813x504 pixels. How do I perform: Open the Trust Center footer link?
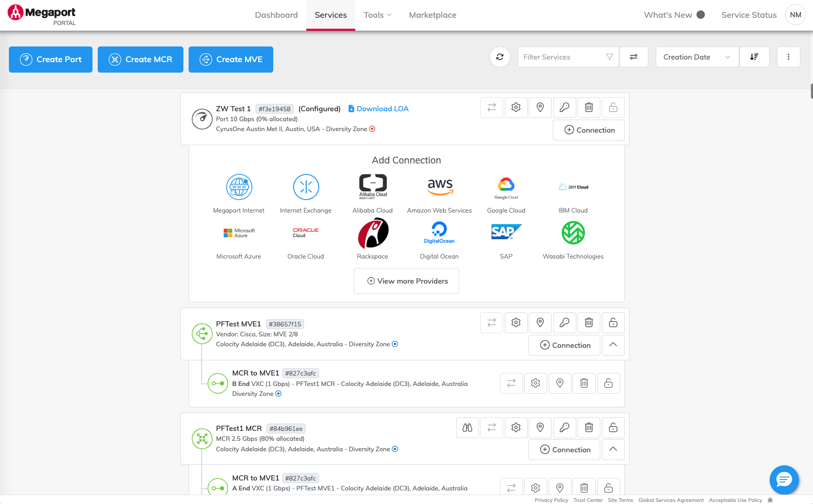point(588,500)
